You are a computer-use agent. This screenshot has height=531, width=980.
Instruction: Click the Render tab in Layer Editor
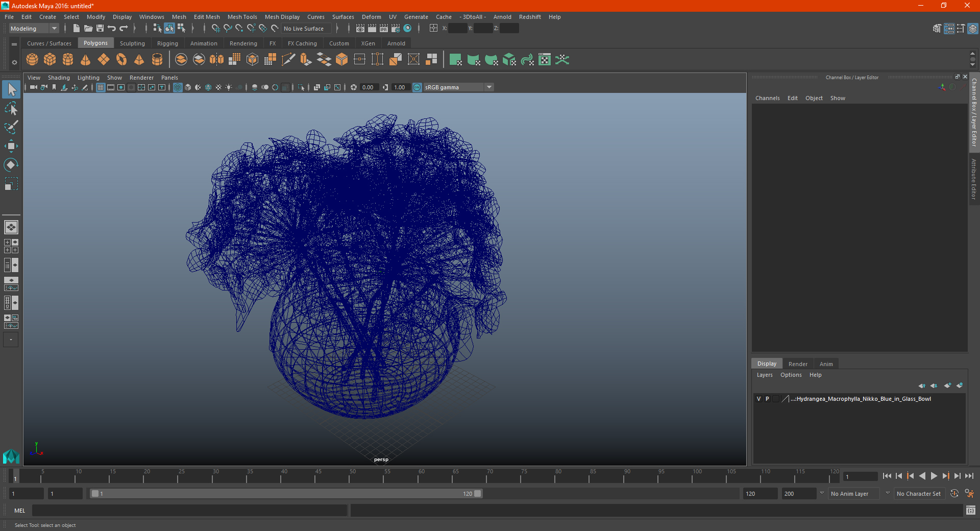[798, 364]
